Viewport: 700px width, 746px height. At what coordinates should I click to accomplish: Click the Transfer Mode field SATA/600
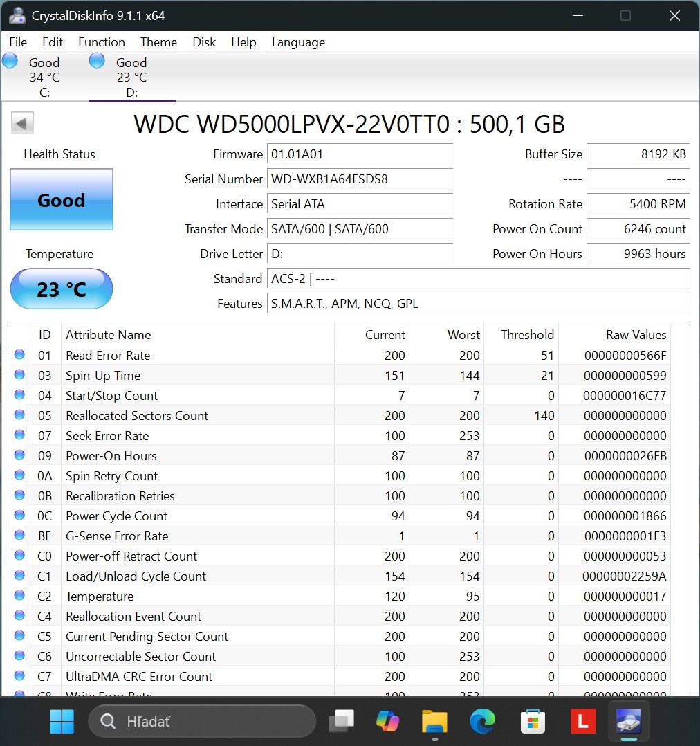tap(360, 229)
